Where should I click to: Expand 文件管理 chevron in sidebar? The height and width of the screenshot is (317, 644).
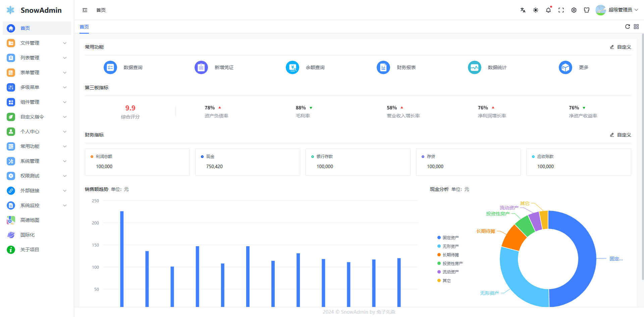pyautogui.click(x=65, y=43)
